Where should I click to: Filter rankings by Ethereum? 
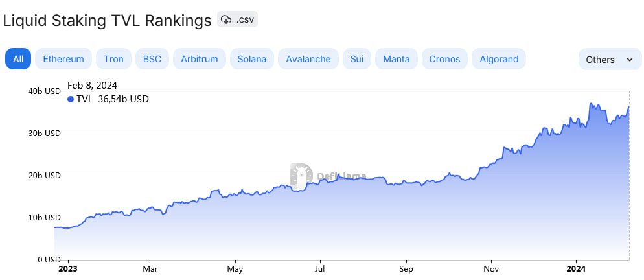pyautogui.click(x=63, y=59)
